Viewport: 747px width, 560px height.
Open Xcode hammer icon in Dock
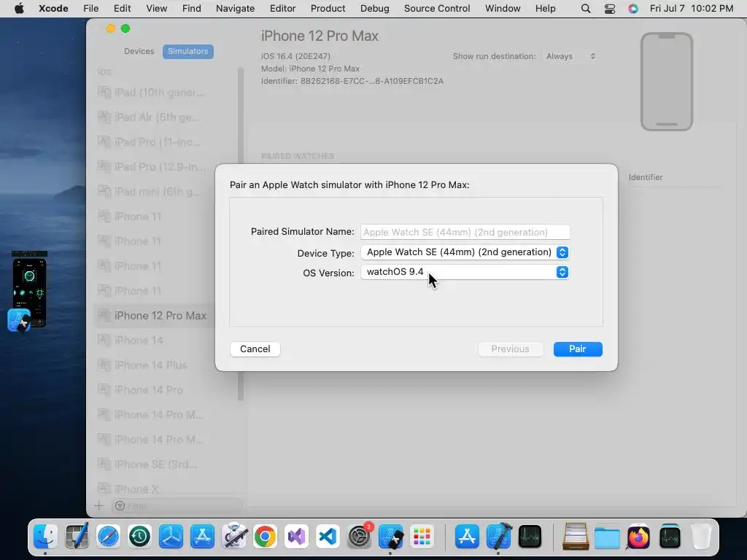click(x=498, y=537)
